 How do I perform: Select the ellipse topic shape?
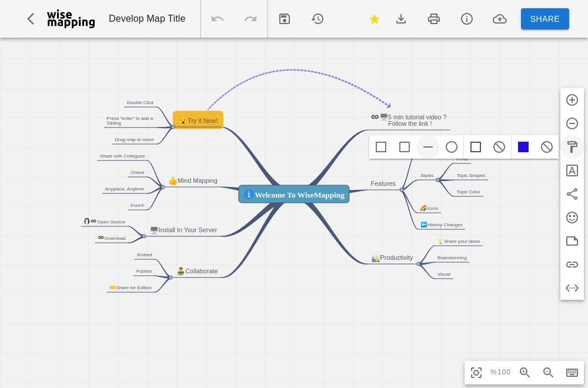tap(452, 147)
